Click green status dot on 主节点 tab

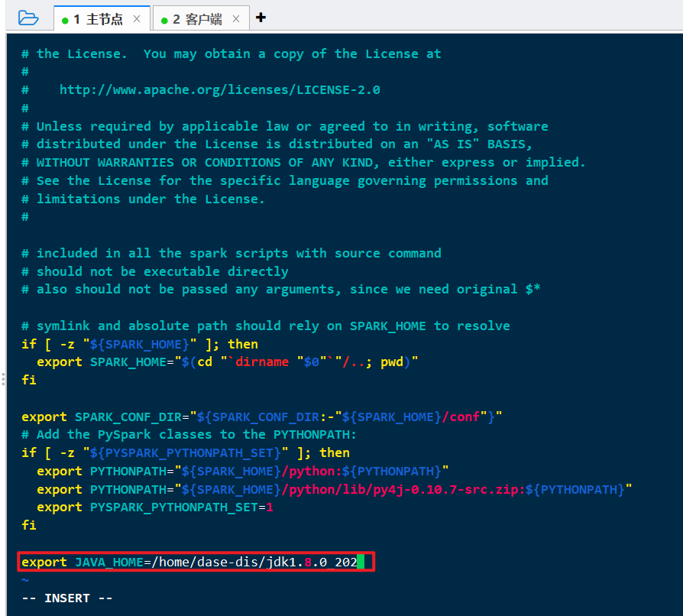pos(66,21)
